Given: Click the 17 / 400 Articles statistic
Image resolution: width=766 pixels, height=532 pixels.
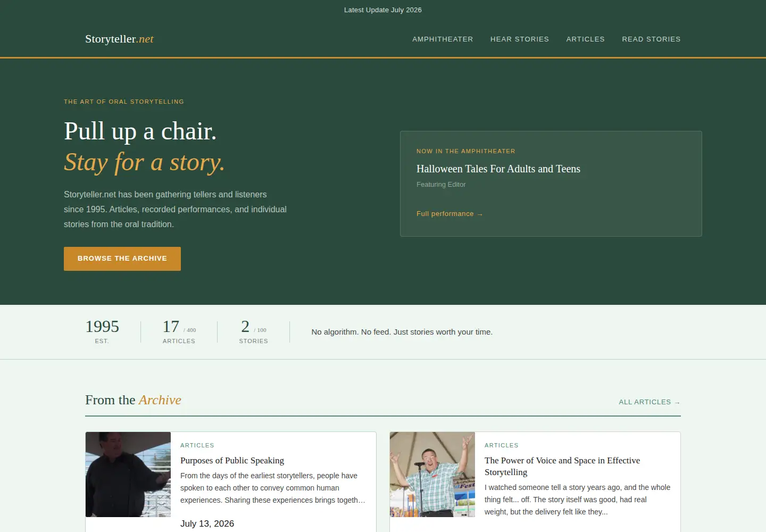Looking at the screenshot, I should click(x=179, y=331).
